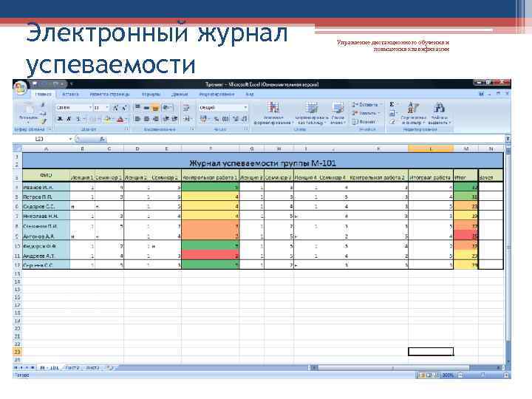Open the borders button
The image size is (532, 399).
click(x=93, y=119)
